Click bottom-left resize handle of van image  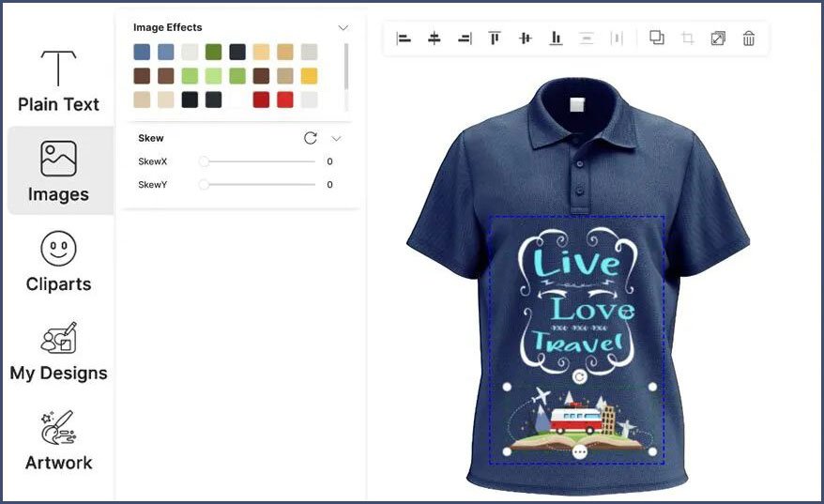pyautogui.click(x=507, y=451)
